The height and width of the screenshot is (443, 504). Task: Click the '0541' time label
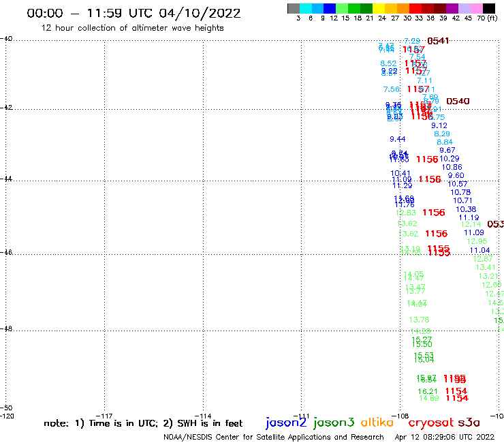pos(438,41)
